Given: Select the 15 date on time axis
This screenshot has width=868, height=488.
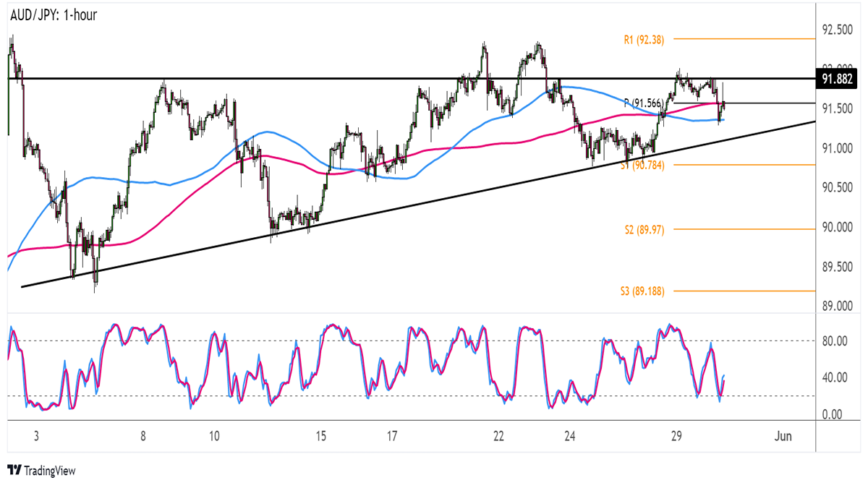Looking at the screenshot, I should click(320, 437).
